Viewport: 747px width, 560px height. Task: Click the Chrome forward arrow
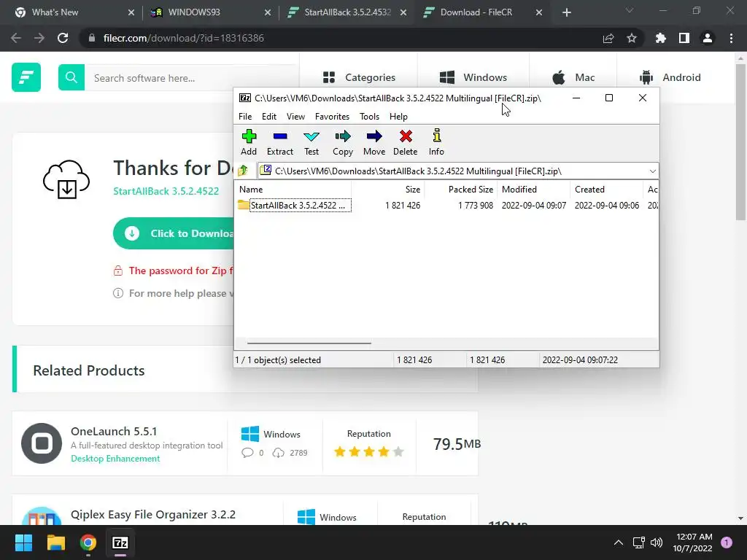tap(39, 38)
